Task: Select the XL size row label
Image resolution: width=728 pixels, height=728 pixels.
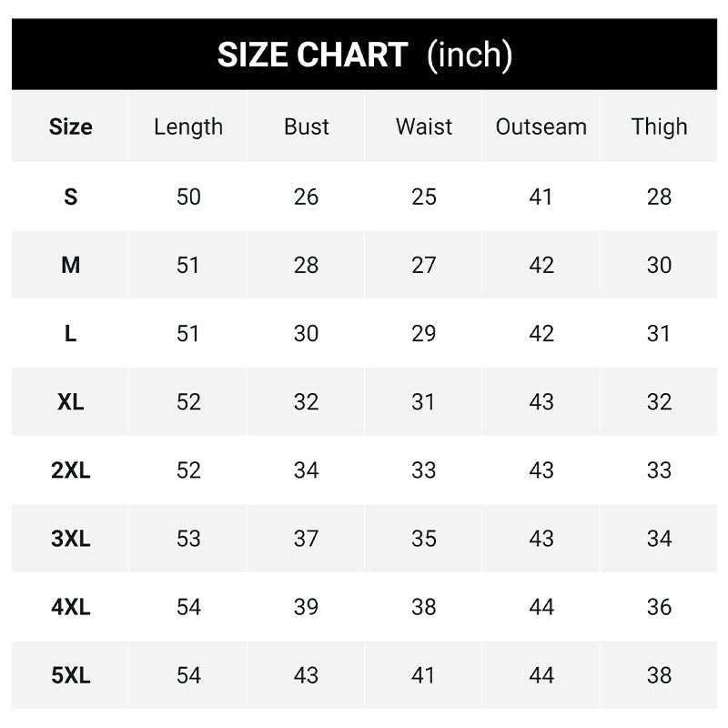Action: (71, 401)
